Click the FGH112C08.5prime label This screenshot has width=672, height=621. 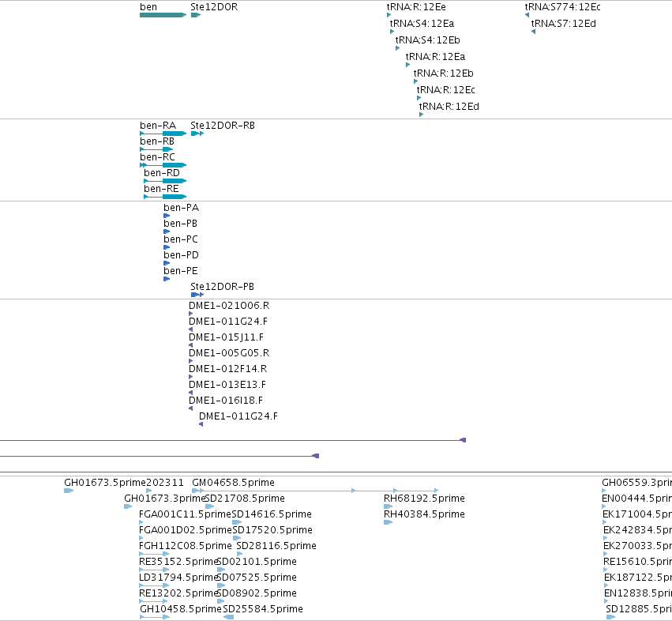coord(185,547)
